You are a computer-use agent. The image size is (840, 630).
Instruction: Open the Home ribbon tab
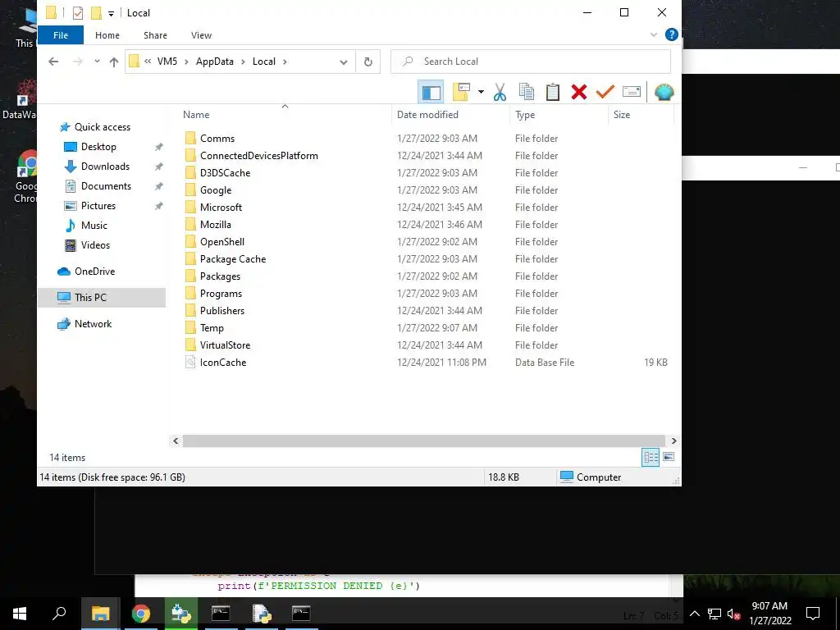pos(107,35)
